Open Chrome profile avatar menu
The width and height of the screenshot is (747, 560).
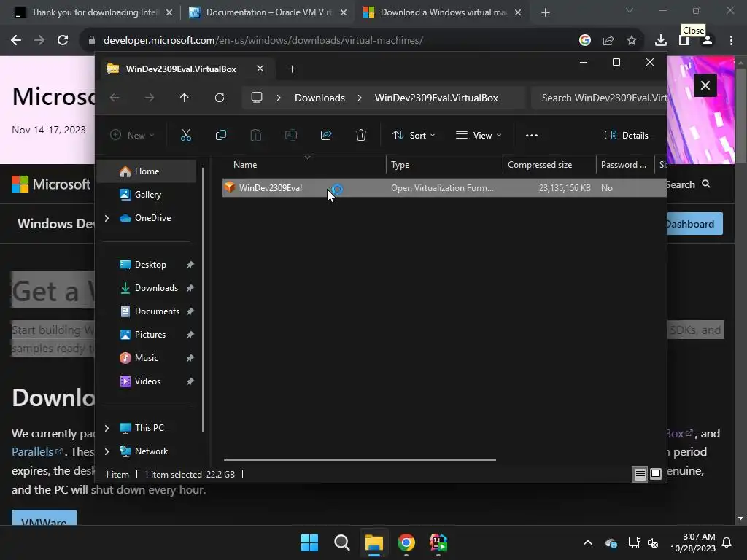708,40
